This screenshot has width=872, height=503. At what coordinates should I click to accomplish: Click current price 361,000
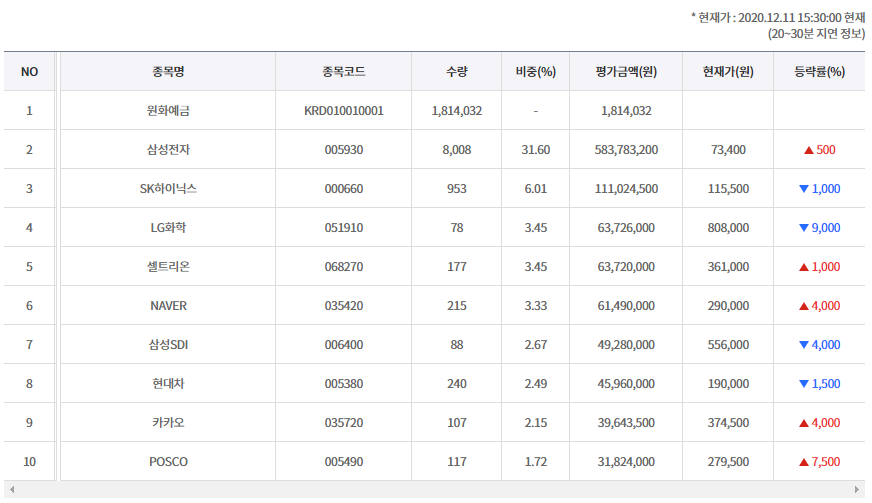pyautogui.click(x=728, y=267)
